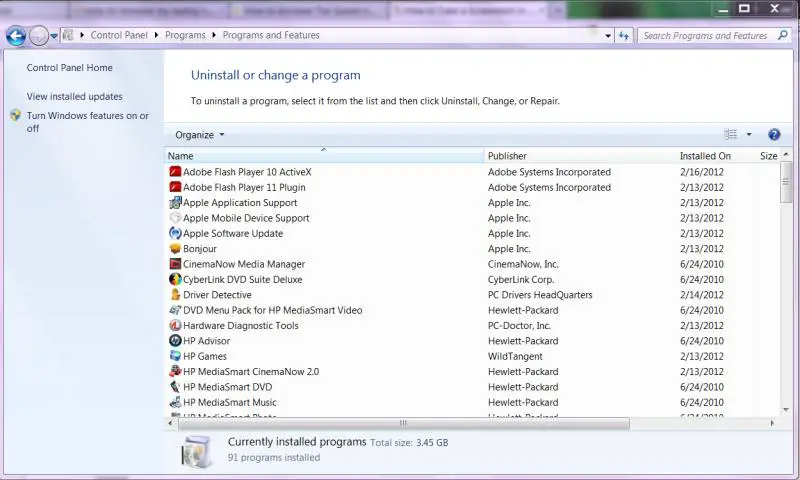Screen dimensions: 800x480
Task: Expand the arrow after Control Panel breadcrumb
Action: [x=156, y=35]
